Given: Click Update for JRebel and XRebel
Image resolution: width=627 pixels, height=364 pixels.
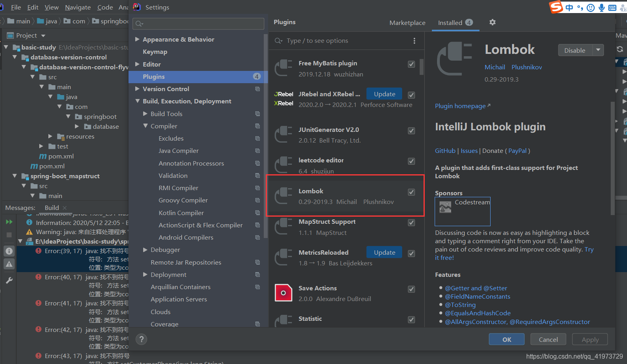Looking at the screenshot, I should pyautogui.click(x=384, y=94).
